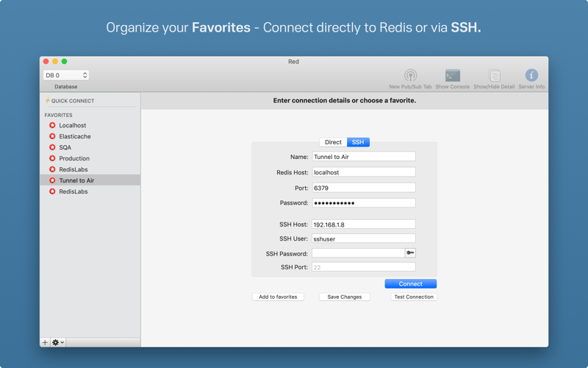The height and width of the screenshot is (368, 588).
Task: Click the Connect button
Action: (411, 284)
